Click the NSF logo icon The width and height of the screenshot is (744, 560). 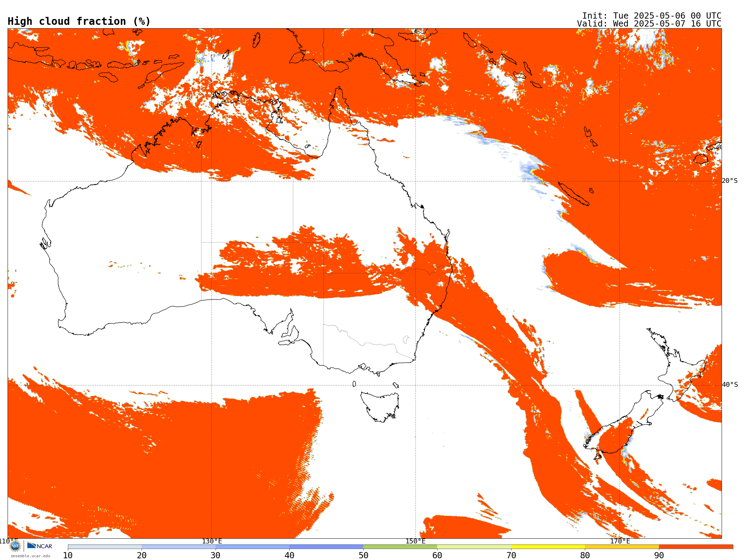click(15, 546)
